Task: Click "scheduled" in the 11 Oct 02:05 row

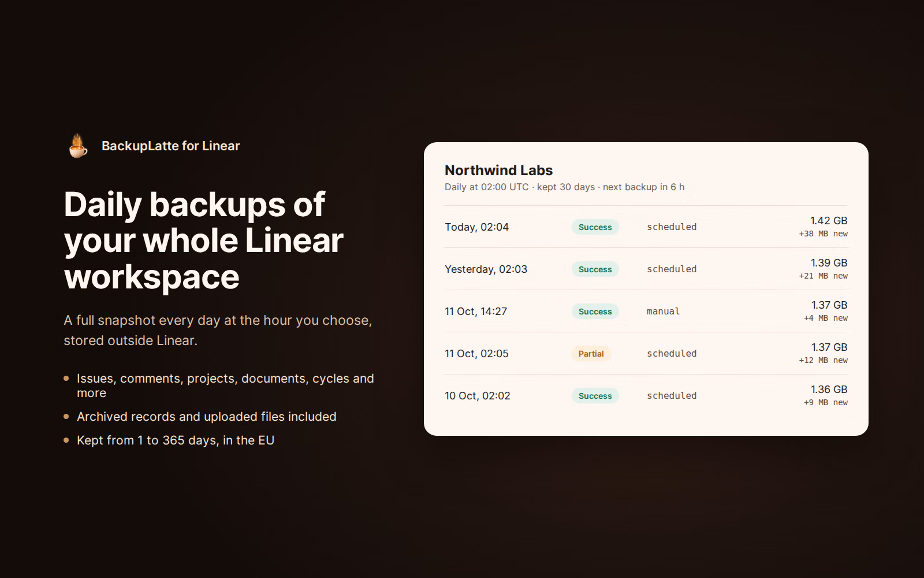Action: tap(672, 354)
